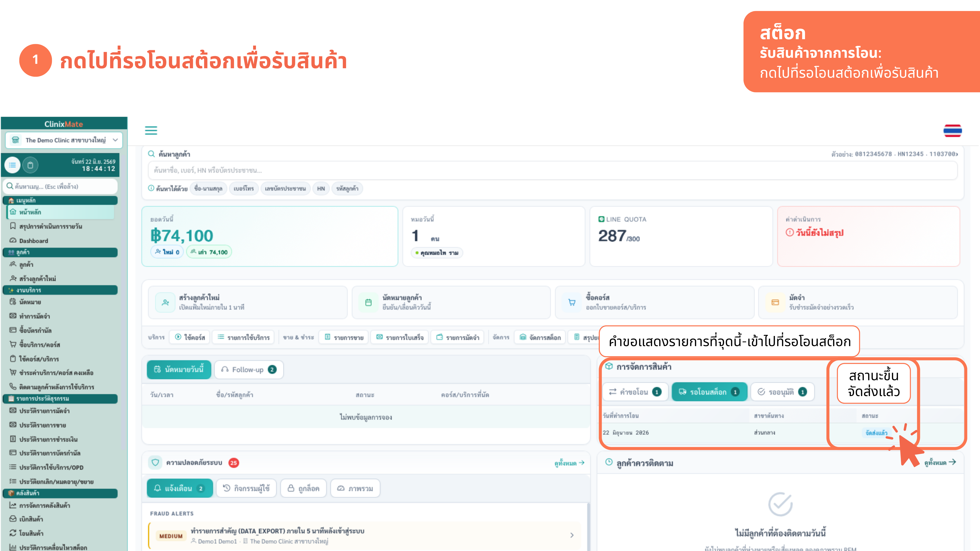Switch to the รอโอนสต็อก tab
Viewport: 980px width, 551px height.
point(709,392)
